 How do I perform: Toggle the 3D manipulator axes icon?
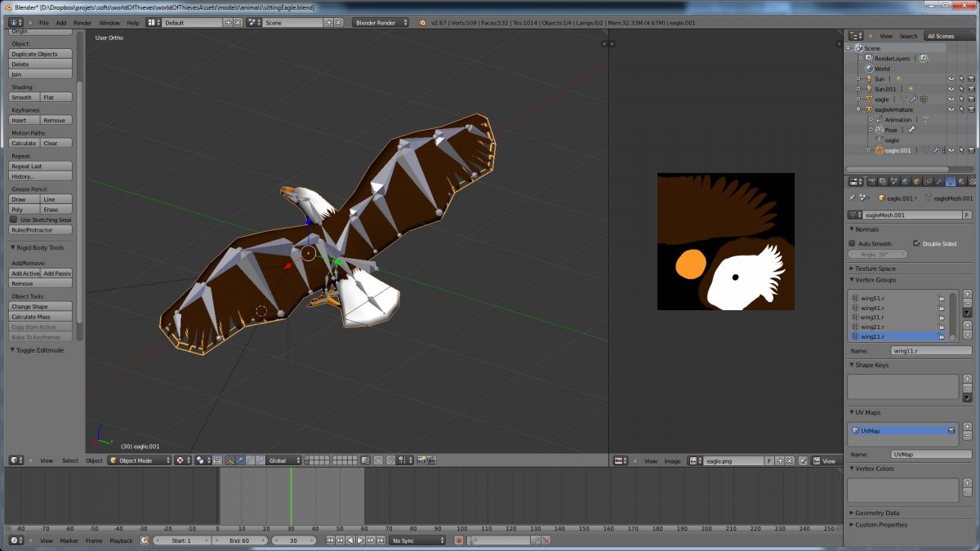point(230,460)
